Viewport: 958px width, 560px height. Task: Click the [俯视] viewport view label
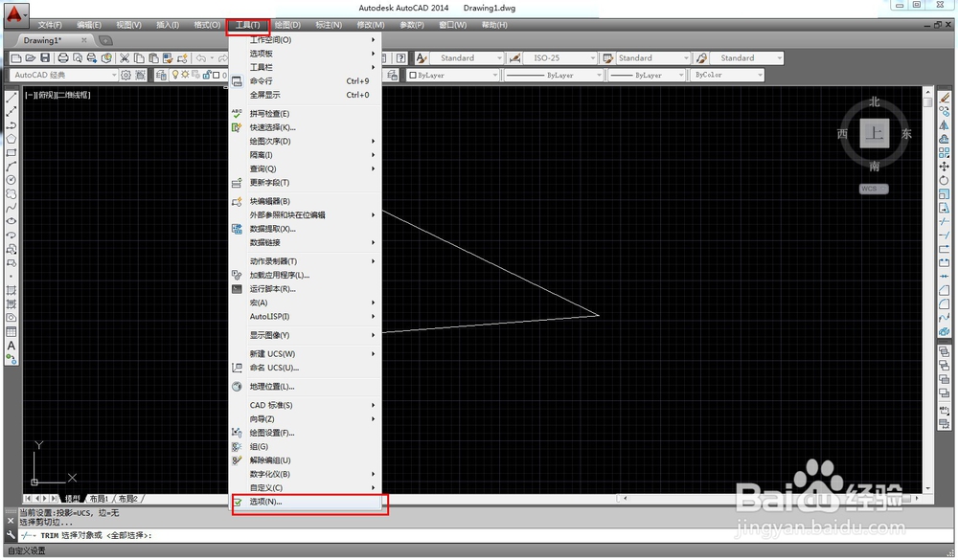tap(47, 95)
